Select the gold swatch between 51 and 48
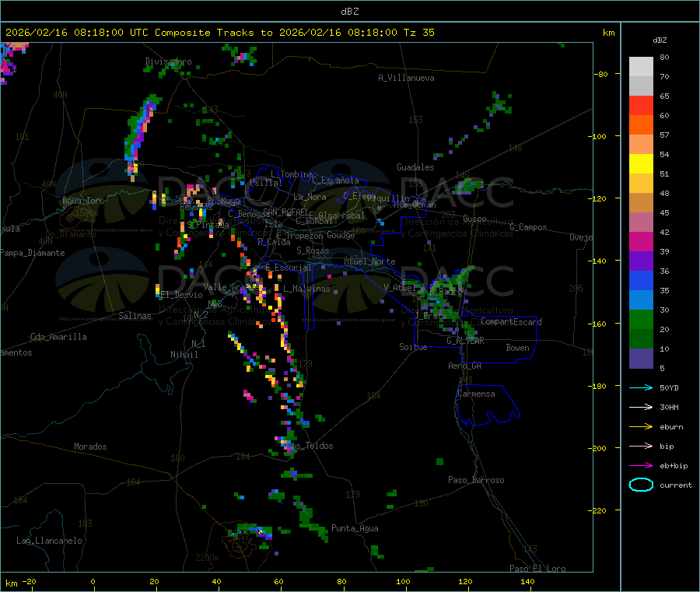This screenshot has width=700, height=592. [x=641, y=184]
